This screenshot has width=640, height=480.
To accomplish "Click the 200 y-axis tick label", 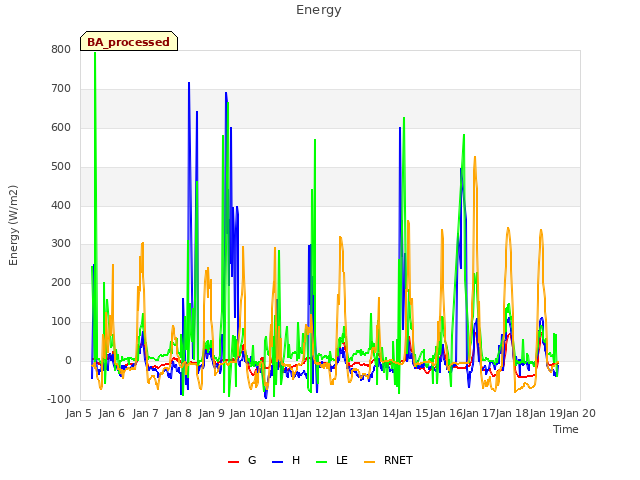I will [x=61, y=282].
